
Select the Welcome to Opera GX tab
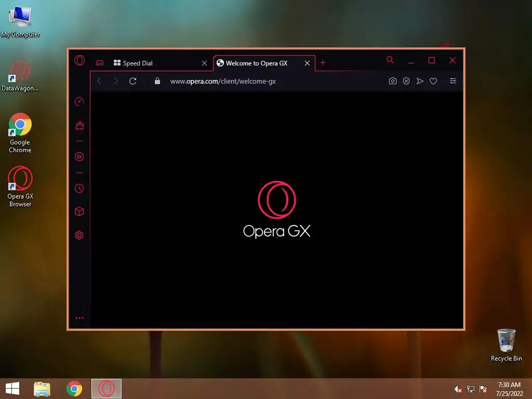[264, 63]
